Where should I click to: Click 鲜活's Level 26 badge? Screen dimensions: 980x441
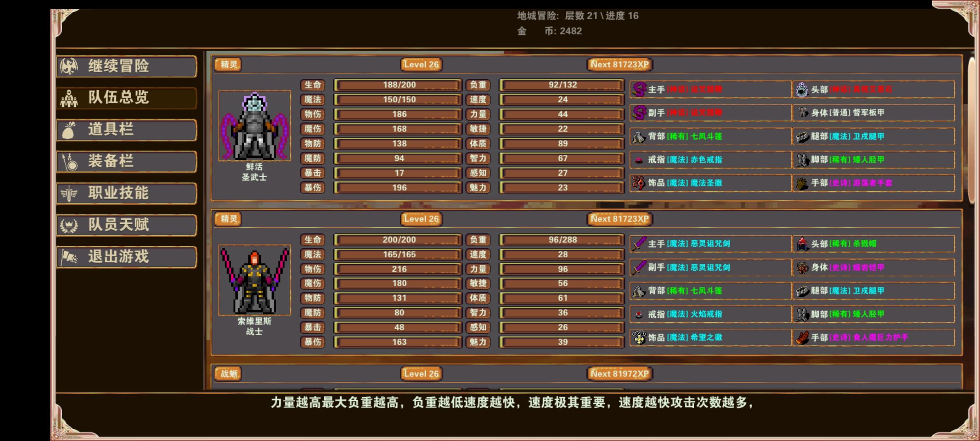(421, 65)
